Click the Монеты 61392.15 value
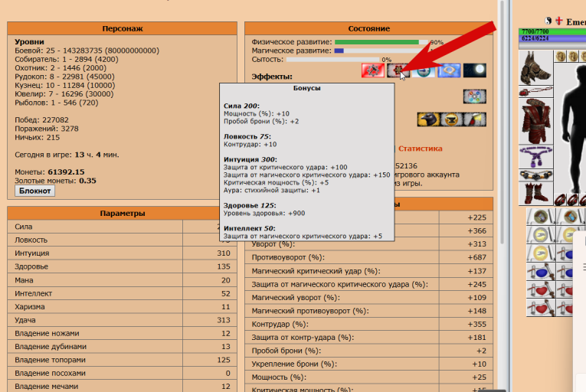586x392 pixels. [x=66, y=172]
